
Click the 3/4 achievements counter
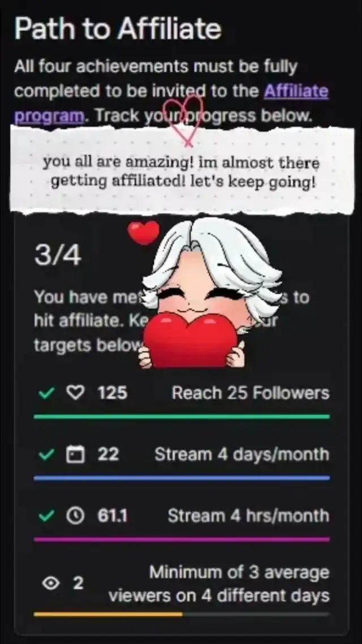point(58,256)
